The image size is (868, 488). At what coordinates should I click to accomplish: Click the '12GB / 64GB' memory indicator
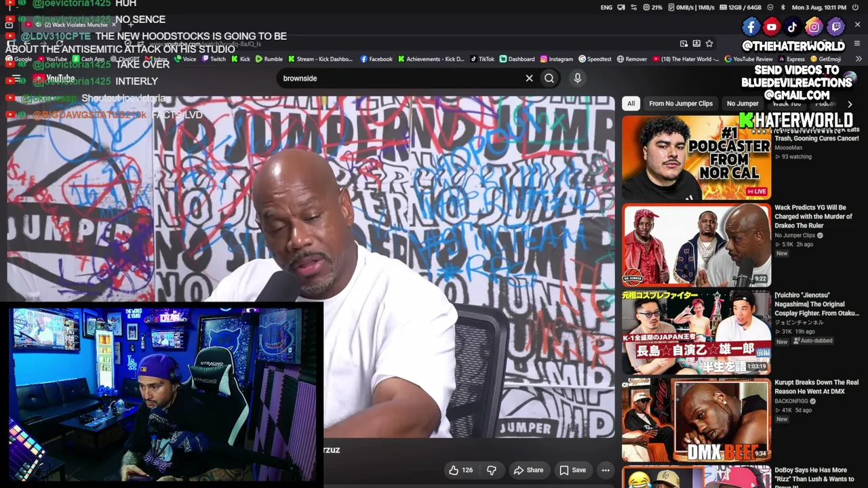740,7
